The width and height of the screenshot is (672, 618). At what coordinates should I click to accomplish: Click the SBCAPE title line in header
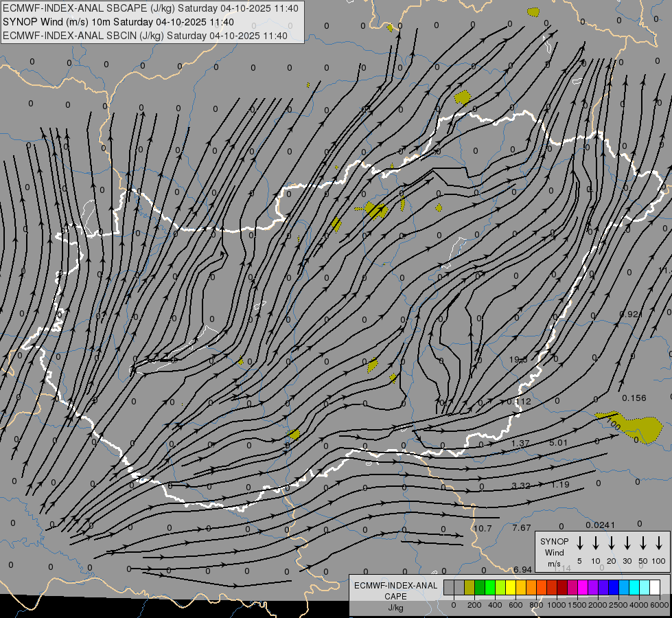[x=150, y=8]
